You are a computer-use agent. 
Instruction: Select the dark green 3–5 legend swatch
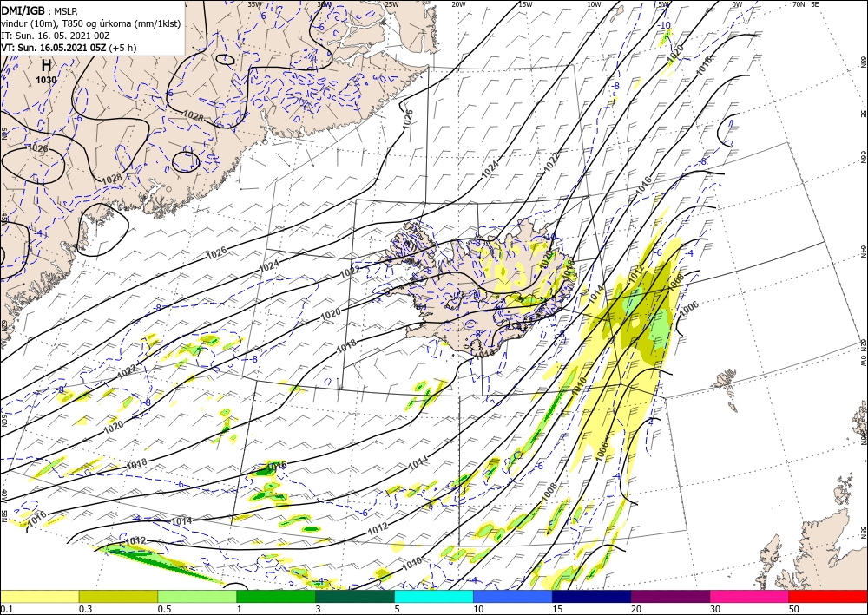[355, 596]
